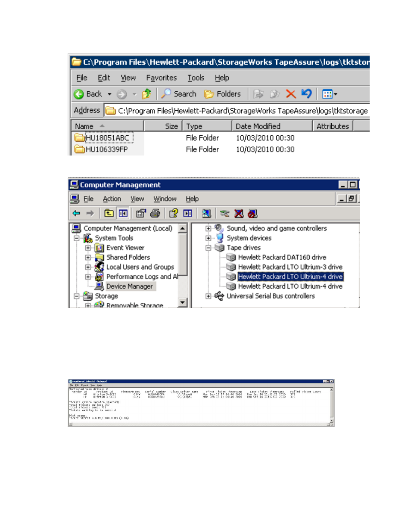
Task: Select Device Manager in the tree
Action: 129,286
